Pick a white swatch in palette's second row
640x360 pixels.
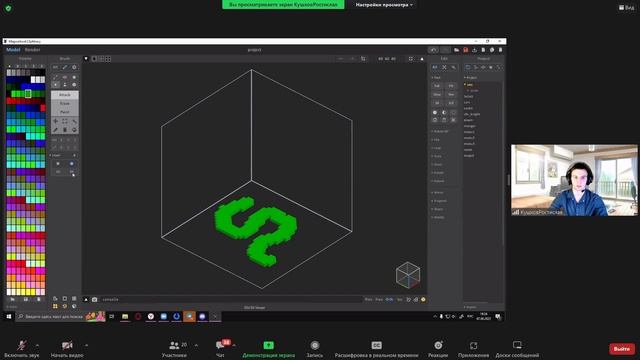(x=38, y=80)
